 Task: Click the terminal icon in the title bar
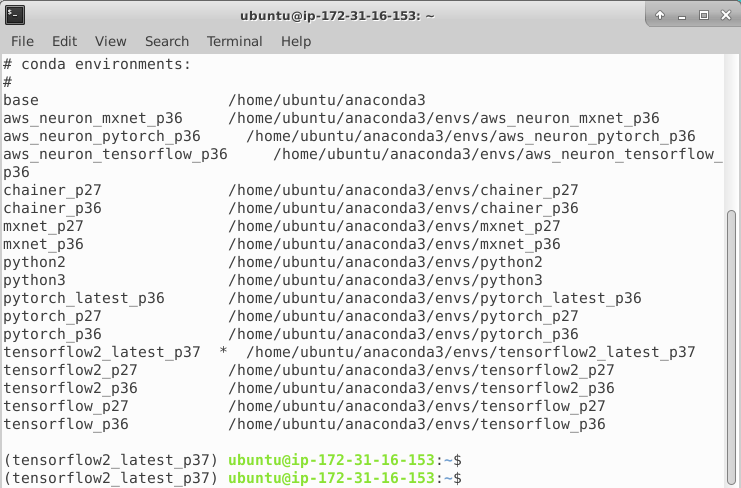(16, 15)
